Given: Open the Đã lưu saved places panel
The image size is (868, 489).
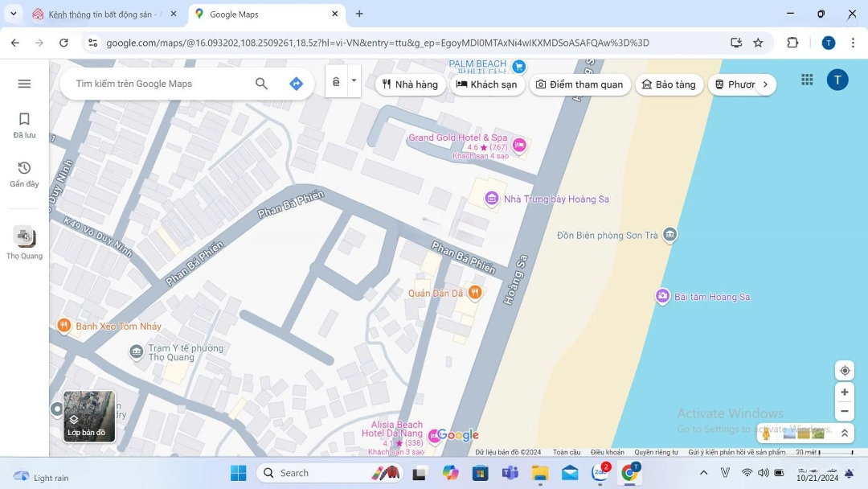Looking at the screenshot, I should tap(24, 125).
